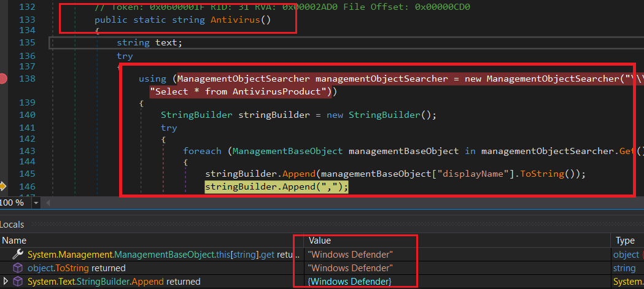This screenshot has width=644, height=289.
Task: Expand the System.Text.StringBuilder.Append returned row
Action: 6,282
